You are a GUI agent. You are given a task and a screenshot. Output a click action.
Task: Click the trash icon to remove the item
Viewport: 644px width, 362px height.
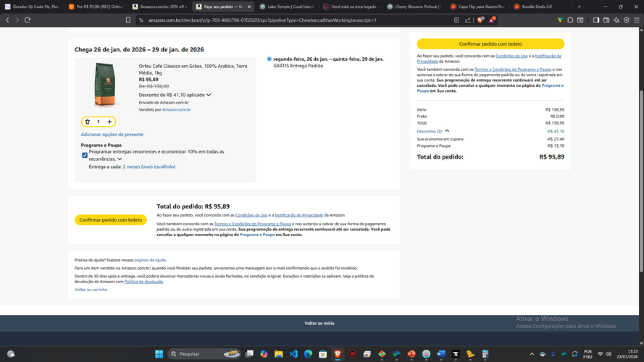point(87,122)
